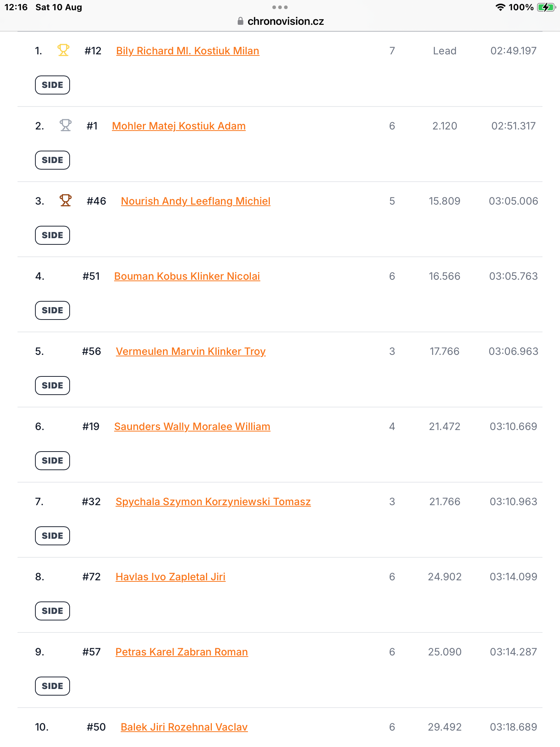This screenshot has height=747, width=560.
Task: Tap the three-dot multitasking icon
Action: (x=280, y=7)
